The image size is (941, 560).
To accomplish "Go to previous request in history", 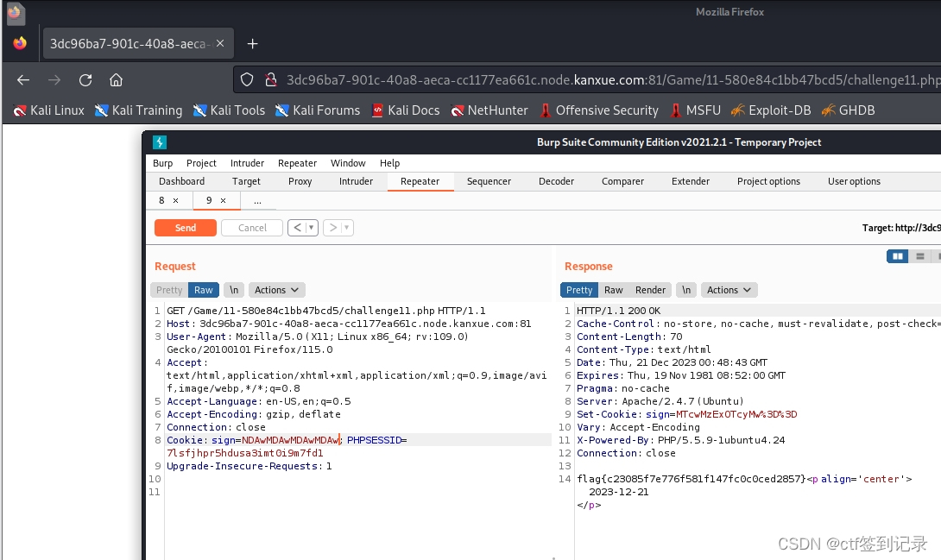I will [297, 227].
